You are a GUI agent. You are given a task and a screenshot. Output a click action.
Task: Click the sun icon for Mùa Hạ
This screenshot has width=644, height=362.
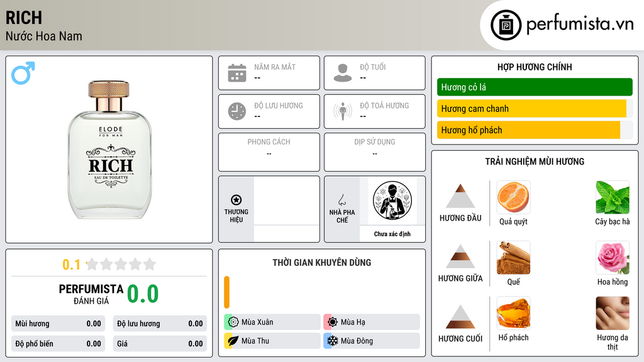point(333,322)
